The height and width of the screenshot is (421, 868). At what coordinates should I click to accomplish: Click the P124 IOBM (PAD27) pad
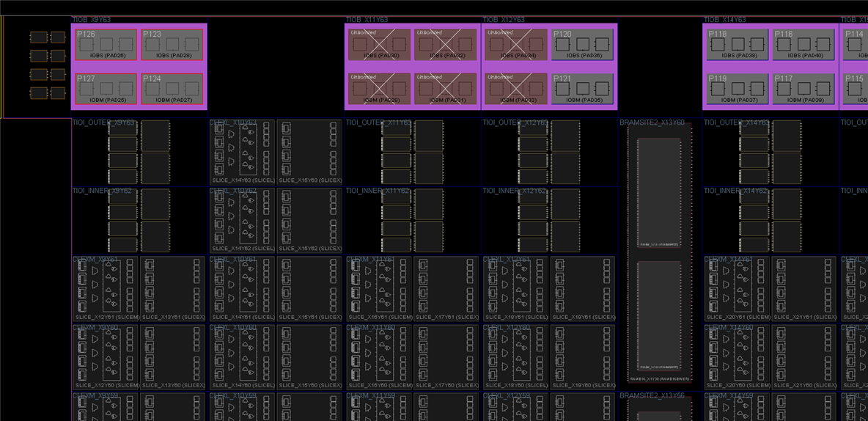[x=172, y=89]
